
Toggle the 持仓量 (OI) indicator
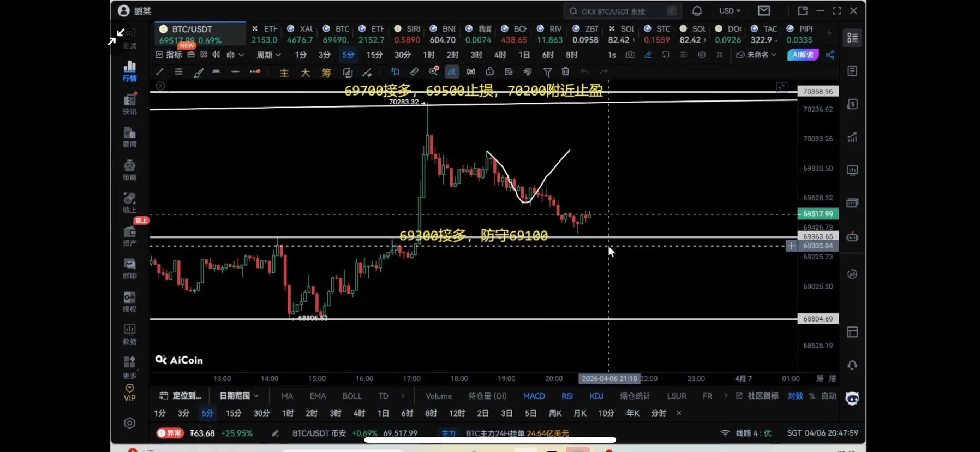487,396
